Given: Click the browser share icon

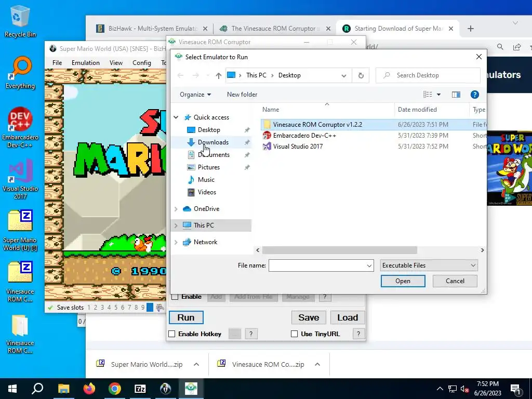Looking at the screenshot, I should [x=517, y=47].
